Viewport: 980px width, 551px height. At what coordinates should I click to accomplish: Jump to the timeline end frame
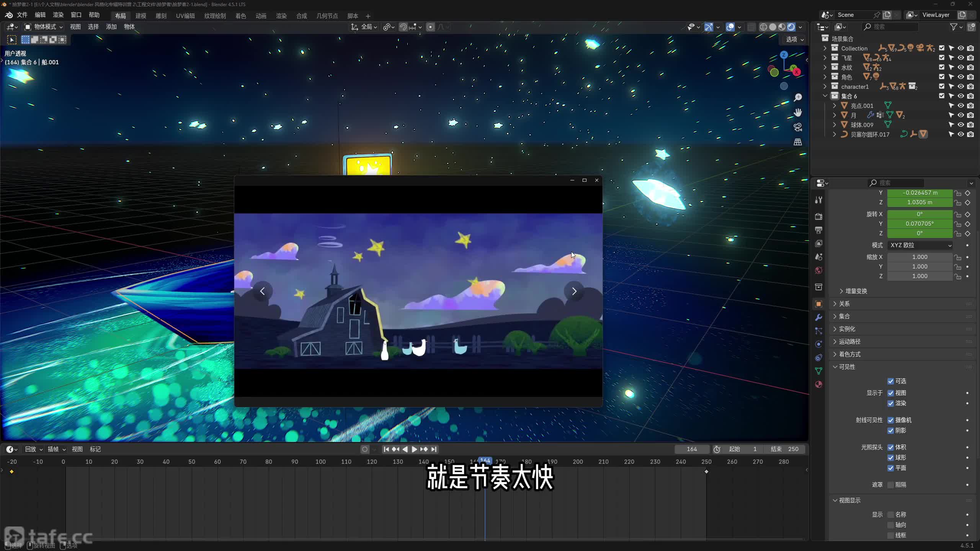click(x=434, y=449)
